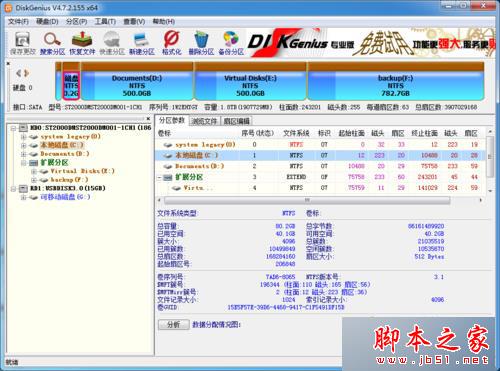Collapse extended partition row in table

point(160,177)
